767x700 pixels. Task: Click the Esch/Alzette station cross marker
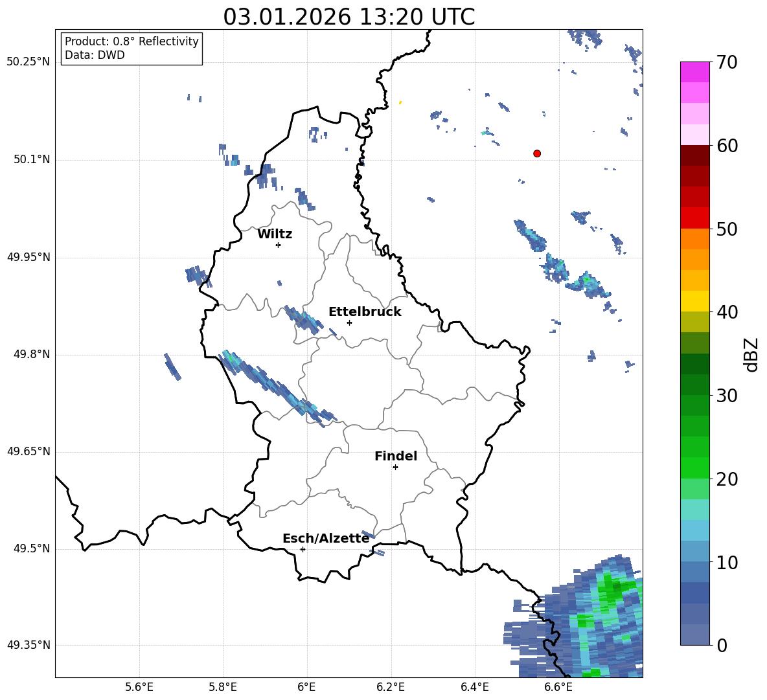tap(303, 549)
